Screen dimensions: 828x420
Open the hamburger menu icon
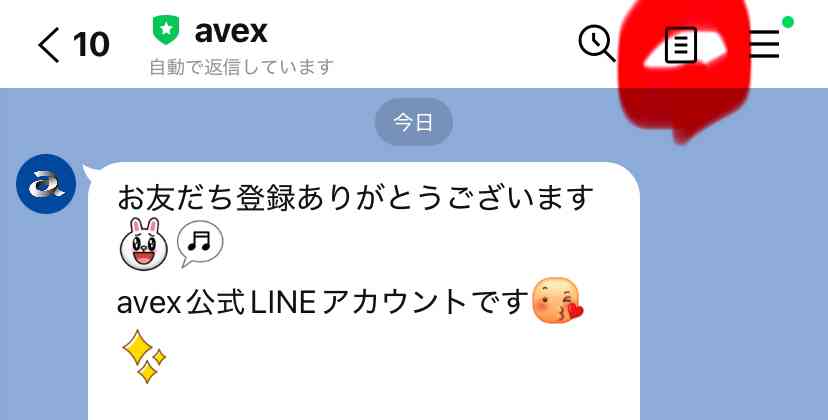click(764, 44)
